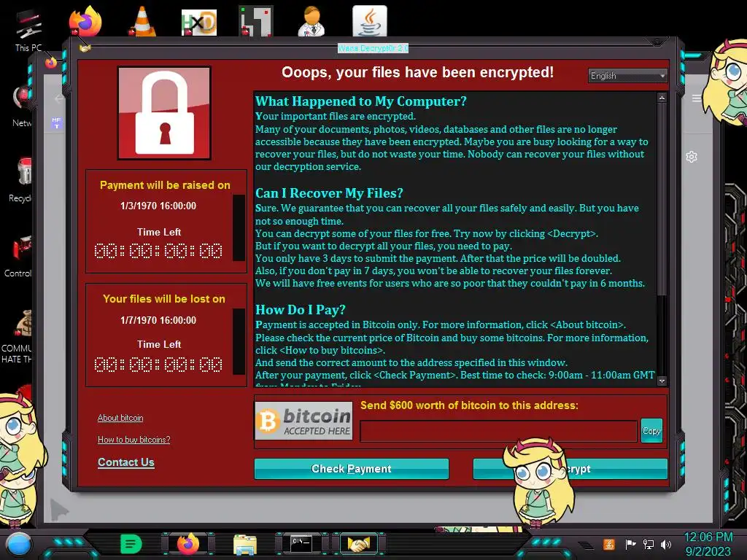Click the Contact Us link
The width and height of the screenshot is (747, 560).
tap(125, 462)
